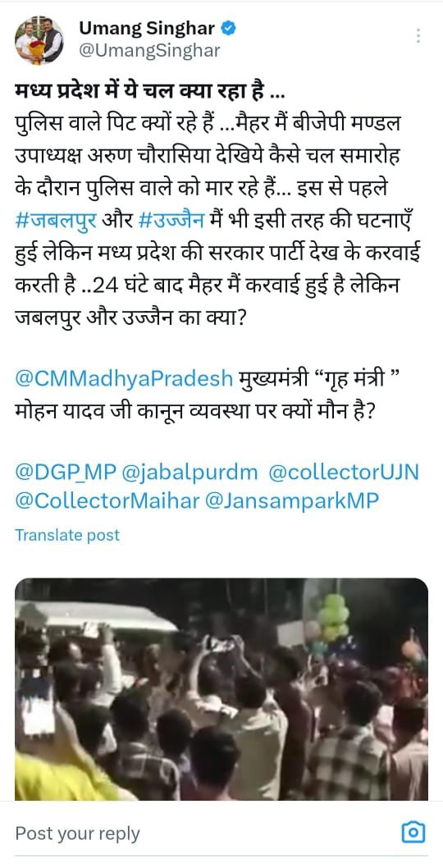Open the three-dot more options menu
The width and height of the screenshot is (443, 868).
point(418,36)
